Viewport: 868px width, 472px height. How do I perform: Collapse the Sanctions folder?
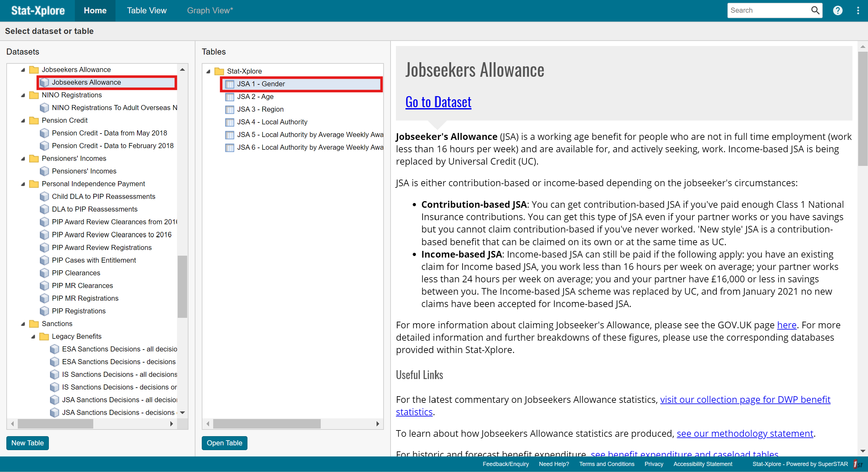23,324
